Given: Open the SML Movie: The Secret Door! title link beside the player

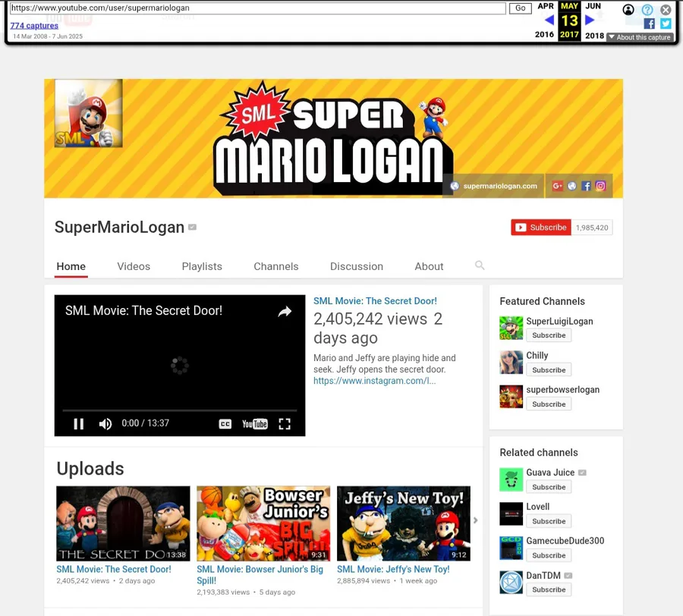Looking at the screenshot, I should pyautogui.click(x=375, y=301).
